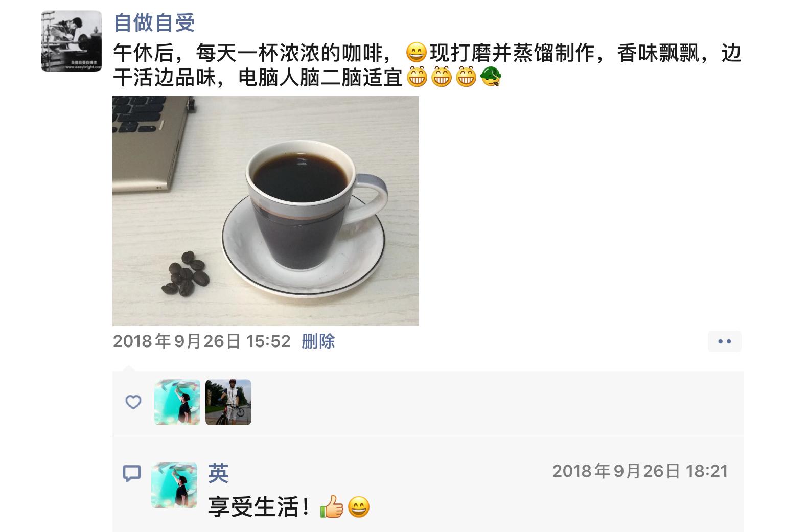Viewport: 785px width, 532px height.
Task: Click the post text about 咖啡
Action: [427, 65]
